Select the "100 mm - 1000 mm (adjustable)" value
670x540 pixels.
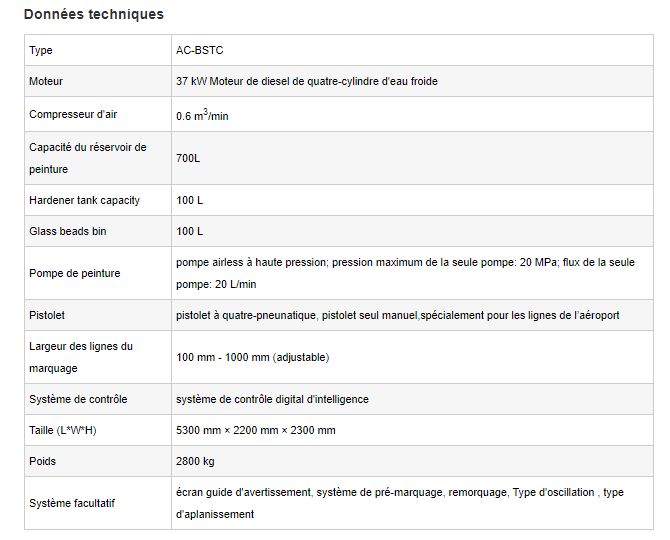coord(252,357)
